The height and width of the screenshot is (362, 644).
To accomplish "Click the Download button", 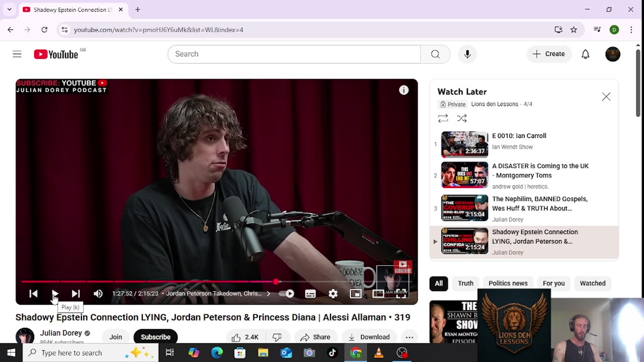I will click(369, 337).
